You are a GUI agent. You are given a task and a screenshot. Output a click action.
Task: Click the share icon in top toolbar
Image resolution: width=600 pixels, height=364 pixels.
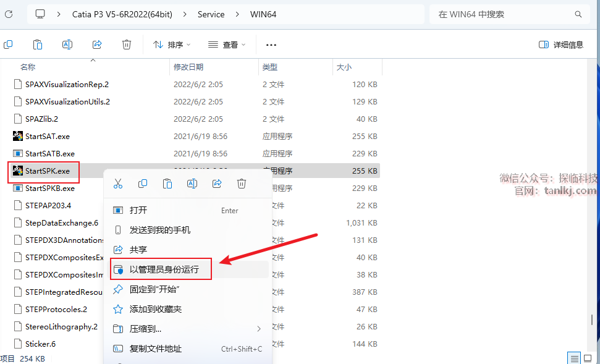tap(97, 44)
